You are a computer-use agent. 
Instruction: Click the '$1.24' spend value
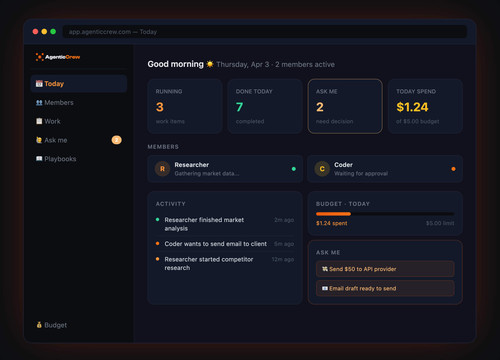click(412, 107)
